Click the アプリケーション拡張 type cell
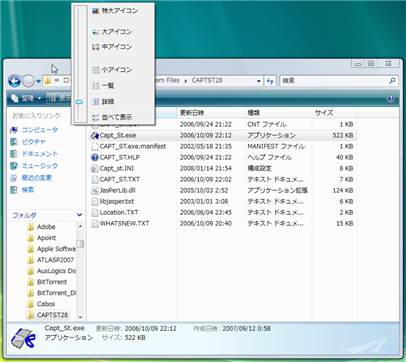 pos(277,191)
